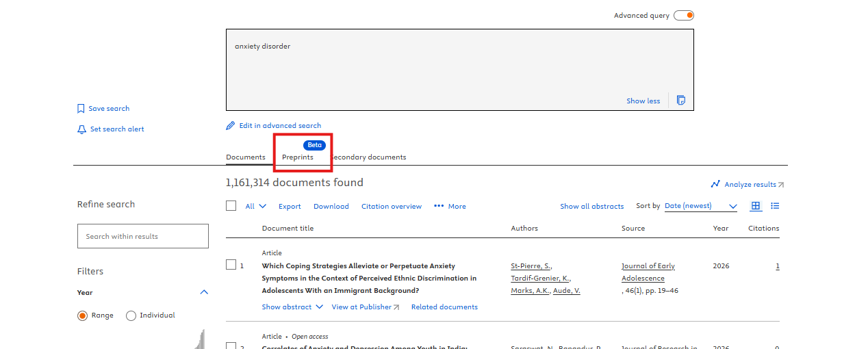868x349 pixels.
Task: Click Show all abstracts link
Action: [591, 206]
